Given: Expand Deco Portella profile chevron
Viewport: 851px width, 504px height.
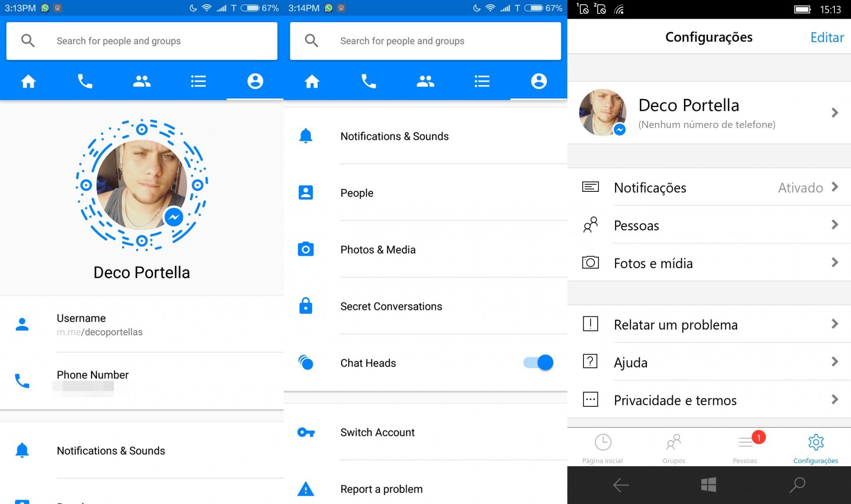Looking at the screenshot, I should click(x=835, y=113).
